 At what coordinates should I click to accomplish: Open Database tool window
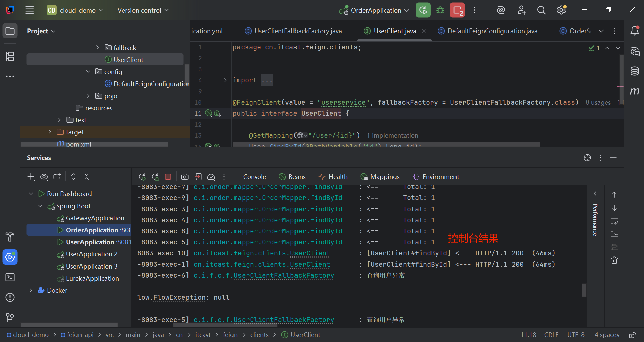[x=634, y=71]
